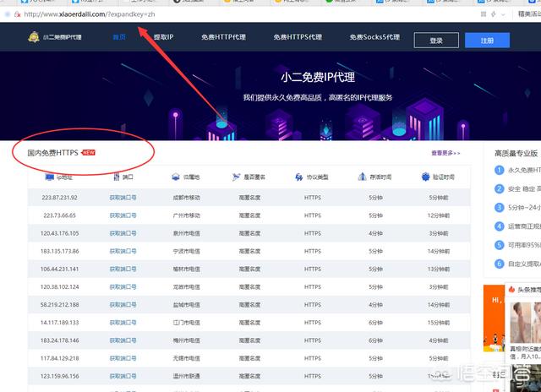
Task: Open the 免费HTTPS代理 navigation tab
Action: pos(298,37)
